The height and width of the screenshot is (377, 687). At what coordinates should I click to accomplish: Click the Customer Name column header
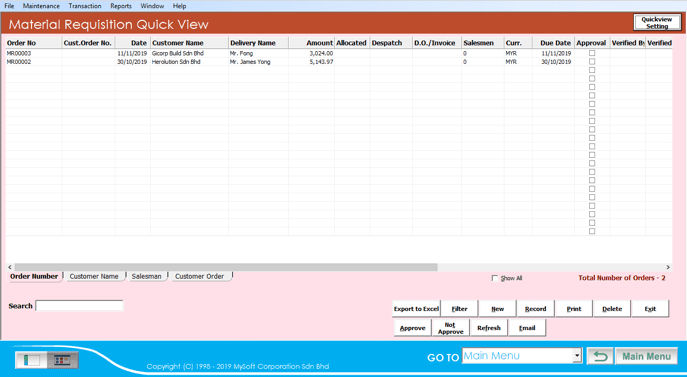189,43
